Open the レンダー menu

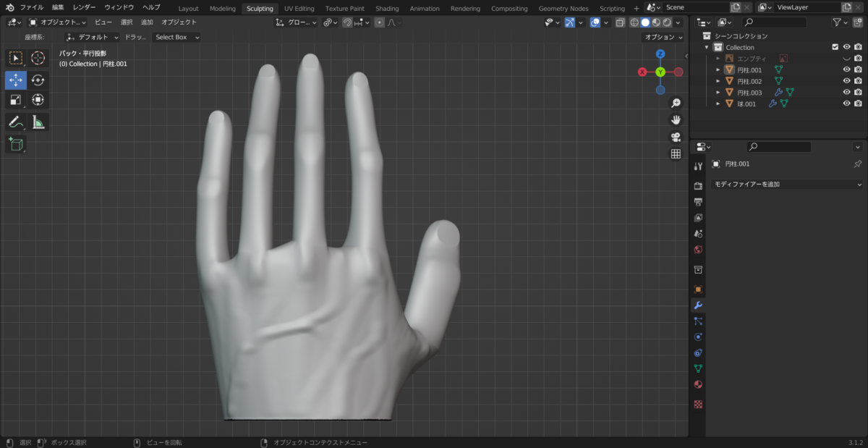pos(84,7)
